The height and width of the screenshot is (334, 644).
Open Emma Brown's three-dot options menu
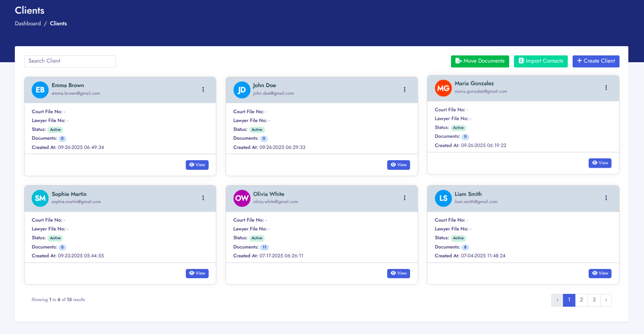[203, 90]
